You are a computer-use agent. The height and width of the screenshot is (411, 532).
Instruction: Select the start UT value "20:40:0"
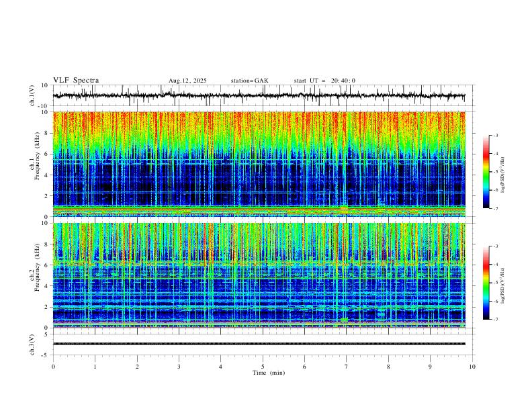(343, 81)
